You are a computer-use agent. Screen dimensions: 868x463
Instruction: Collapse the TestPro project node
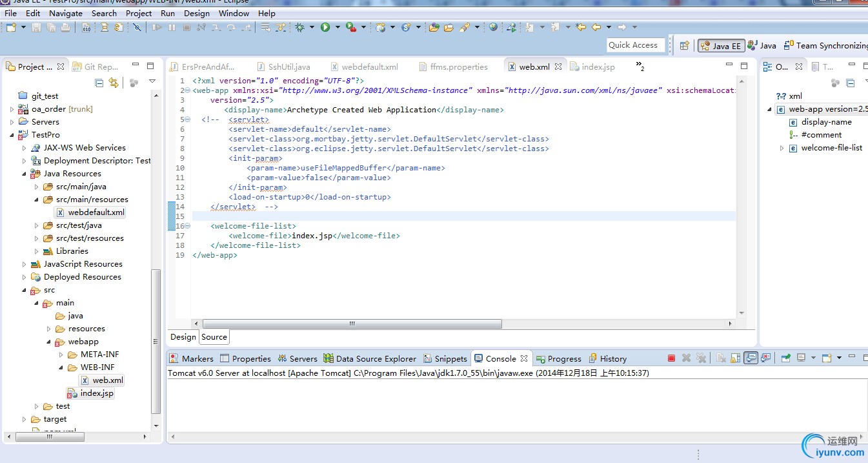pos(12,135)
